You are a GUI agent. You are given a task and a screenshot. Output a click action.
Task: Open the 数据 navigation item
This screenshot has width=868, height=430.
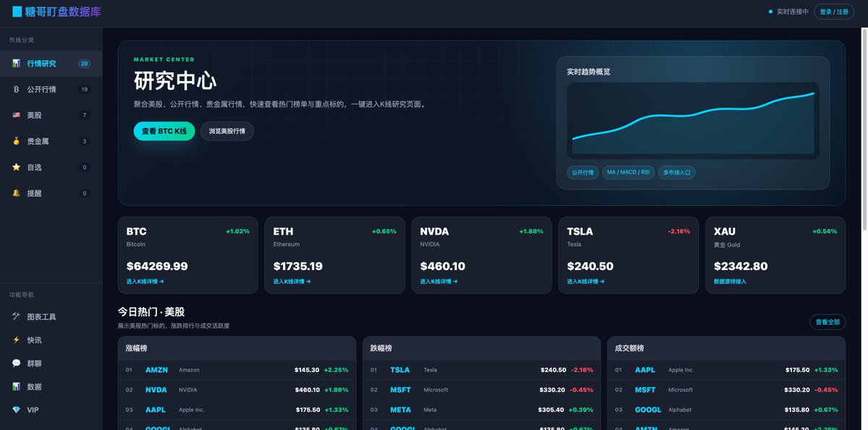tap(51, 387)
